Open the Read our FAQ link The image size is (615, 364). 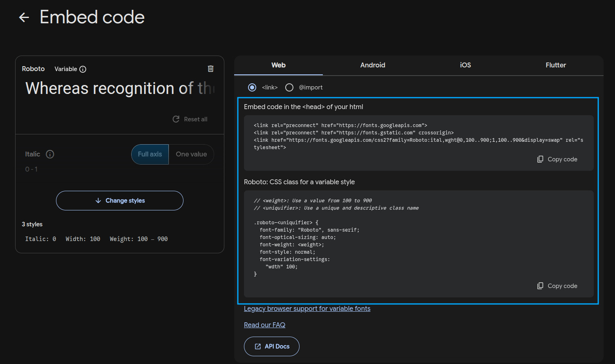pyautogui.click(x=264, y=325)
